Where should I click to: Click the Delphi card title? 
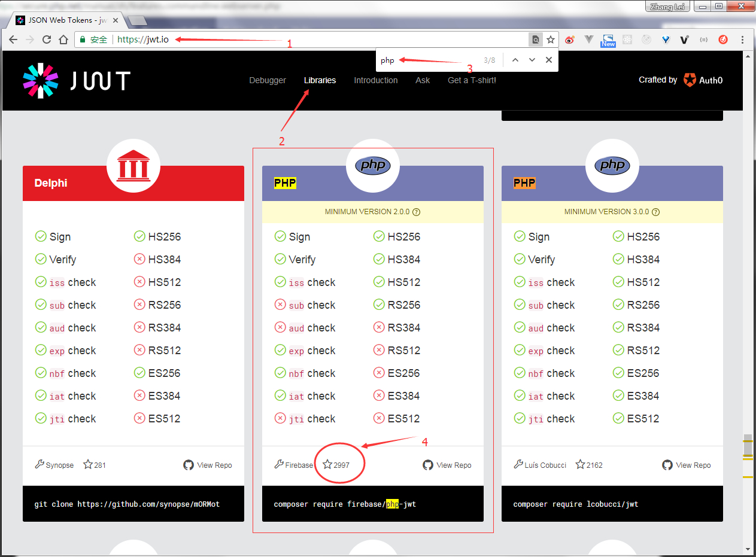[51, 183]
